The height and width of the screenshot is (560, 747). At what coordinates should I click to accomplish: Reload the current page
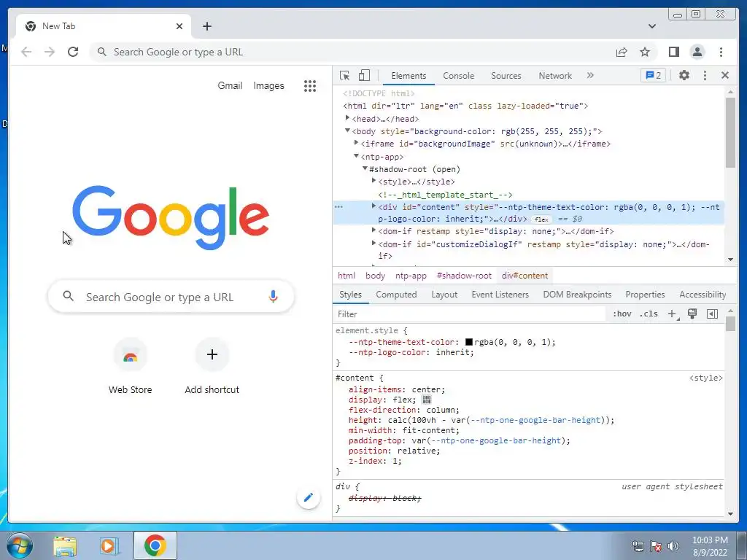coord(73,52)
